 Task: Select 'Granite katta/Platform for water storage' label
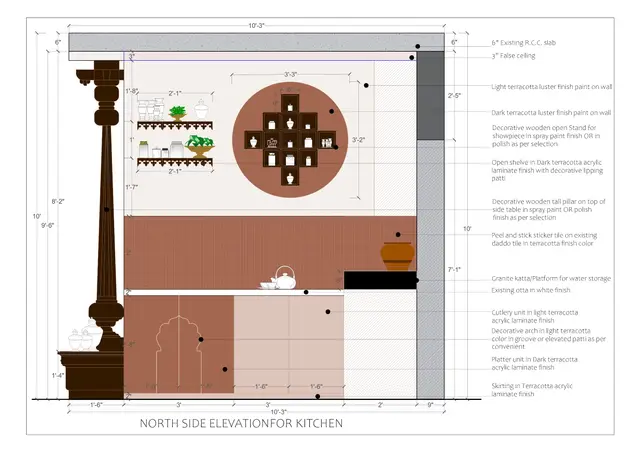(x=551, y=278)
